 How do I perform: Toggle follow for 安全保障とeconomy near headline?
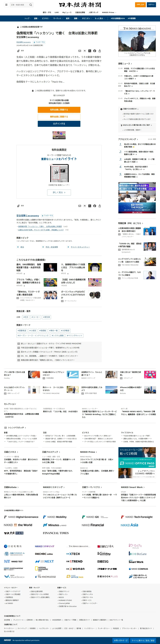[x=39, y=42]
